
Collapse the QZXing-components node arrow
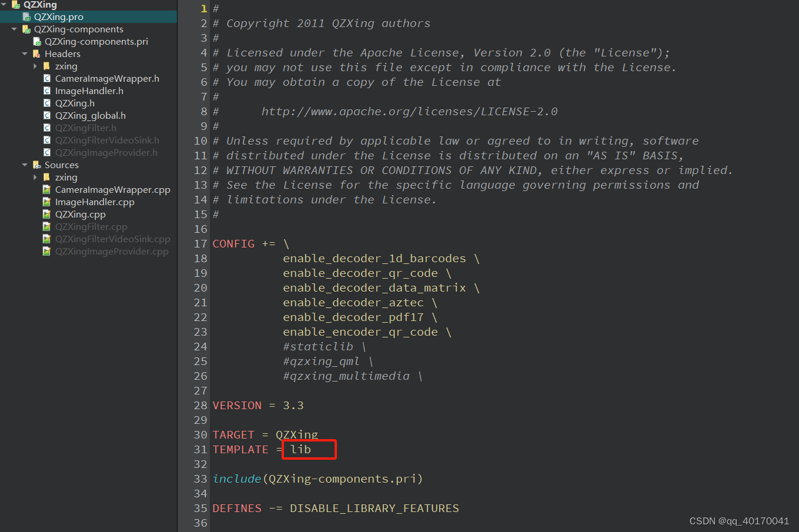[14, 29]
